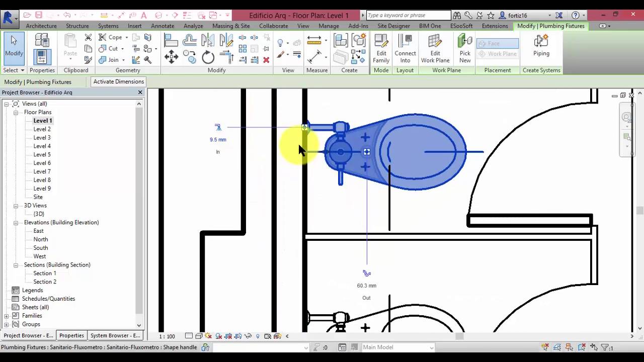Click the Connect Into button
Image resolution: width=644 pixels, height=362 pixels.
pos(405,49)
